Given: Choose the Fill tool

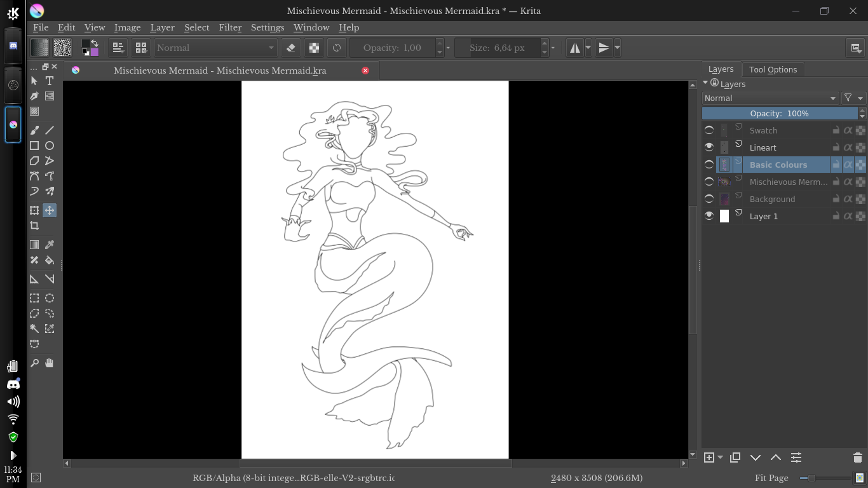Looking at the screenshot, I should tap(50, 260).
